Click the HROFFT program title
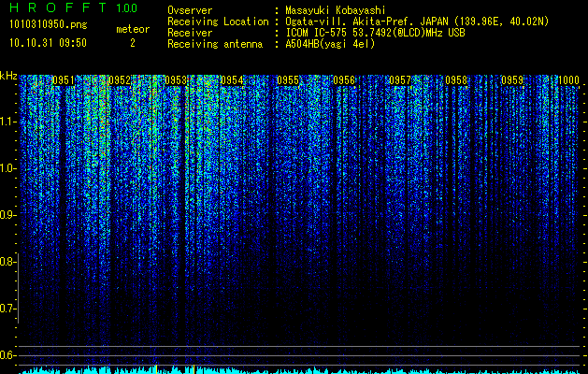 pyautogui.click(x=58, y=7)
